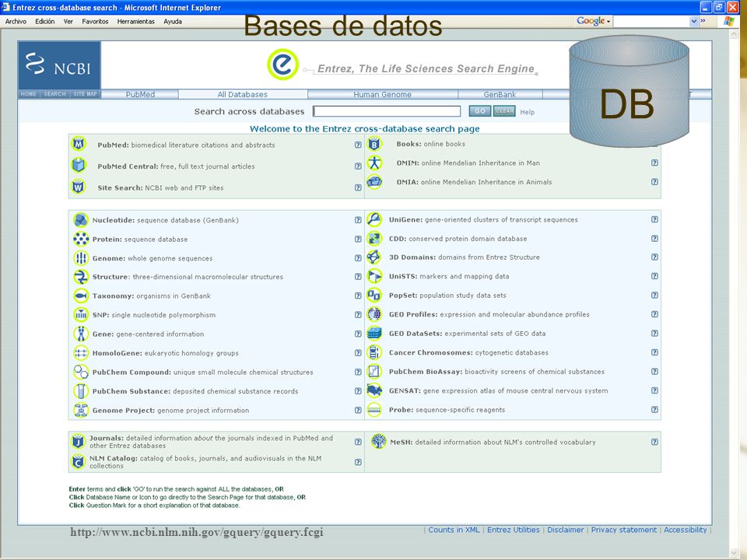Select the GENSAT mouse icon
This screenshot has height=560, width=747.
point(374,390)
